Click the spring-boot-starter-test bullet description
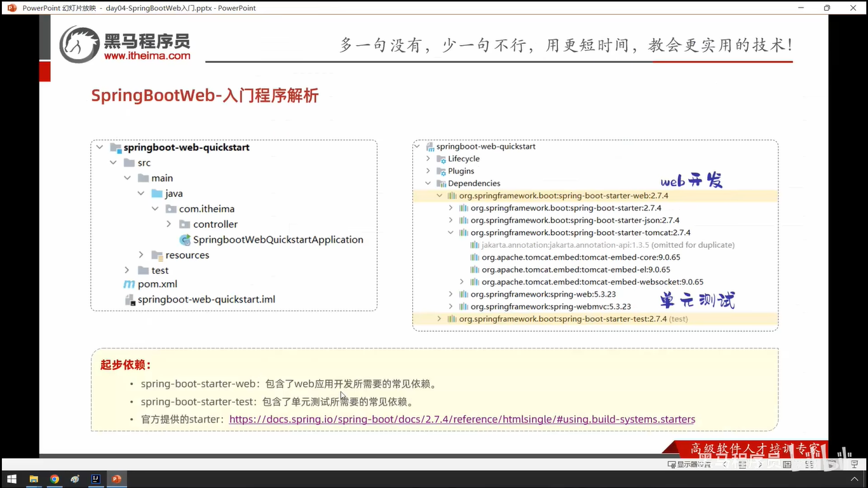868x488 pixels. [277, 402]
